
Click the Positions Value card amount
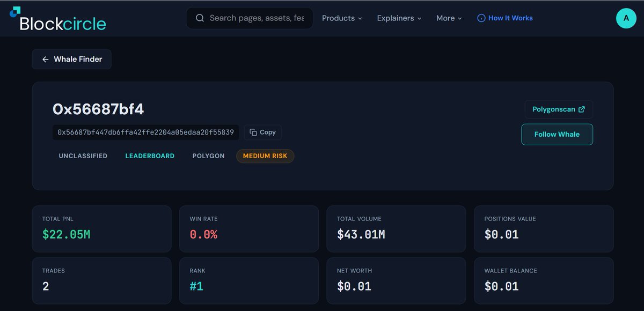[501, 234]
